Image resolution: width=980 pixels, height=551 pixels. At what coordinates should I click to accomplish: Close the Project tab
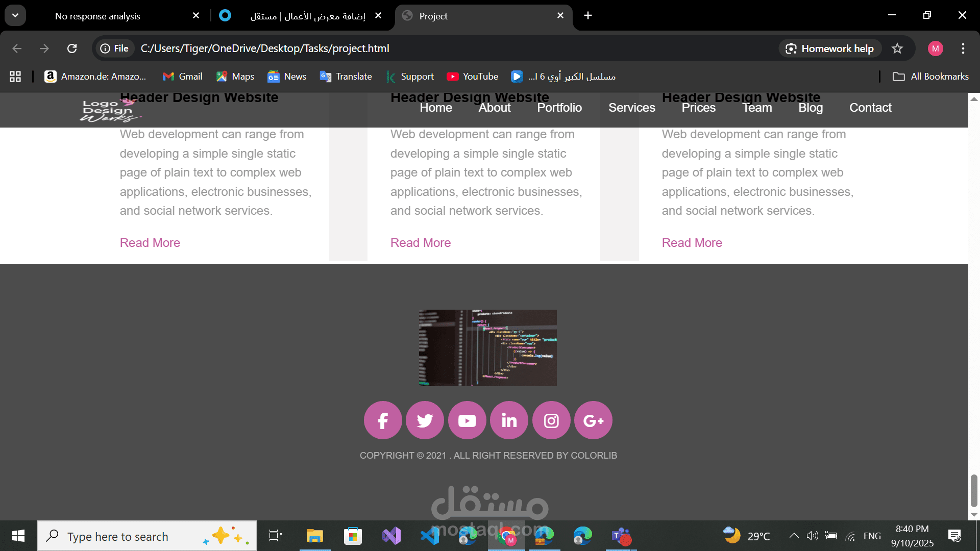[560, 16]
